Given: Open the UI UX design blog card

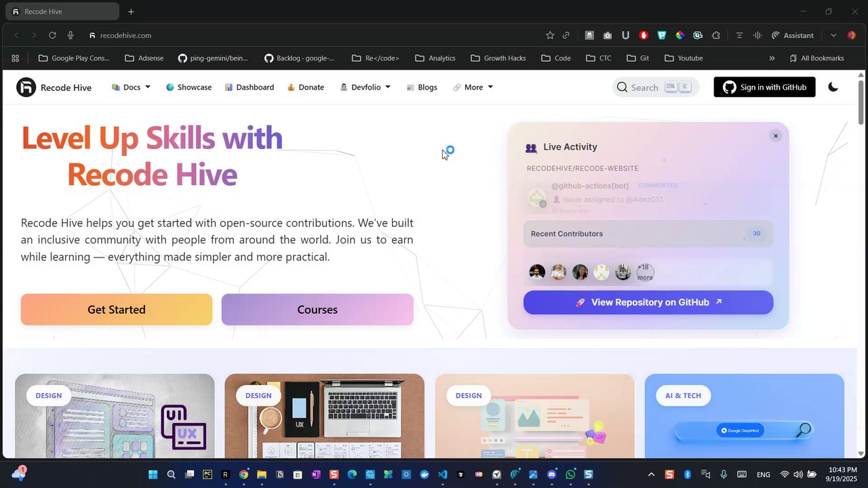Looking at the screenshot, I should (x=115, y=416).
